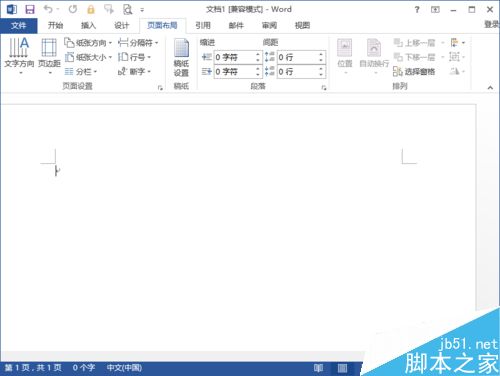500x376 pixels.
Task: Undo the last action
Action: tap(49, 9)
